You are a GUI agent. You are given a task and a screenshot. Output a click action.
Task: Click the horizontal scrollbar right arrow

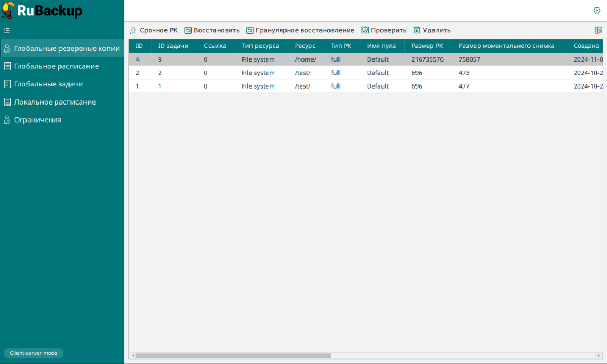(599, 356)
